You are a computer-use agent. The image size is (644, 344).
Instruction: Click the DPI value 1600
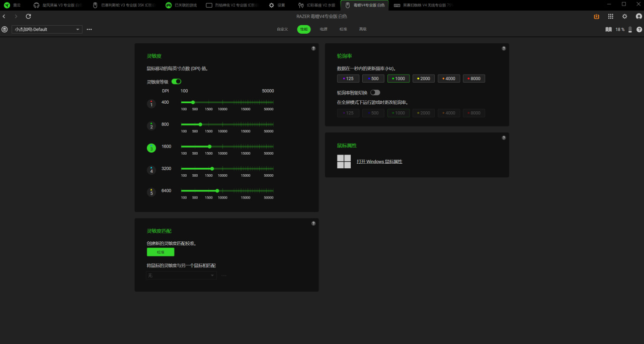pyautogui.click(x=166, y=147)
